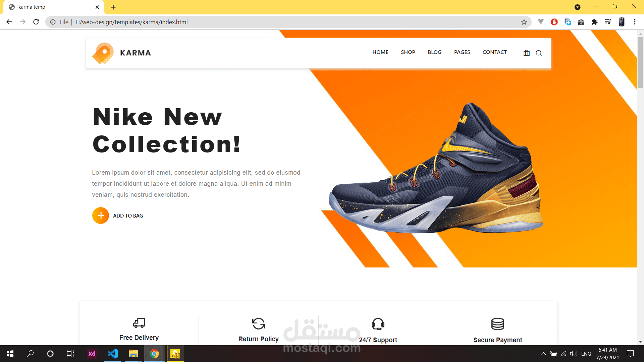Click the page vertical scrollbar thumb
The image size is (644, 362).
[640, 62]
